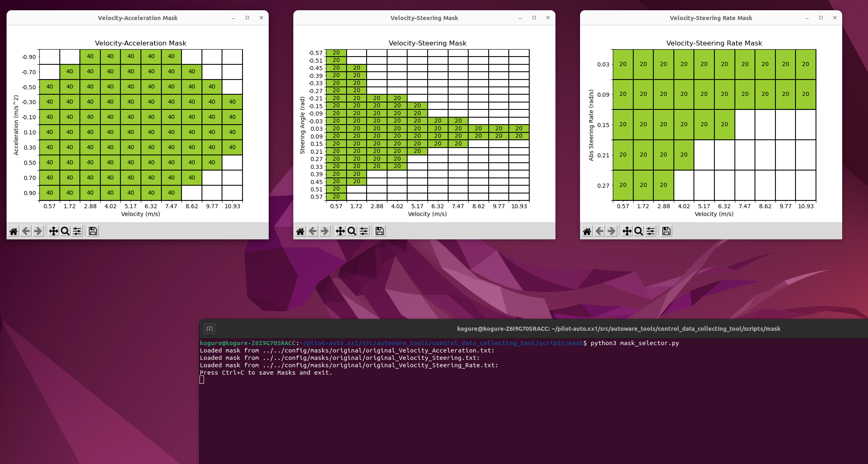Toggle top-left -0.57 cell in Velocity-Steering Mask
Image resolution: width=868 pixels, height=464 pixels.
[336, 53]
